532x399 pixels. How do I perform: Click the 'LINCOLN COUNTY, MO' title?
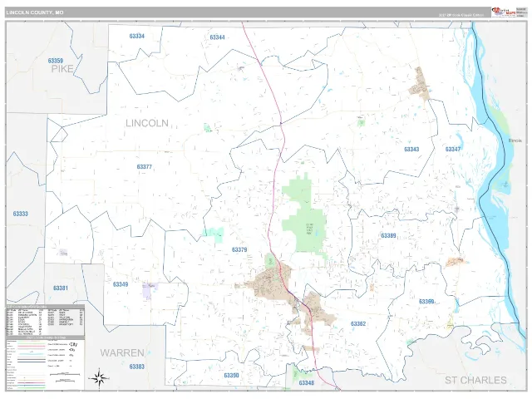[x=35, y=12]
